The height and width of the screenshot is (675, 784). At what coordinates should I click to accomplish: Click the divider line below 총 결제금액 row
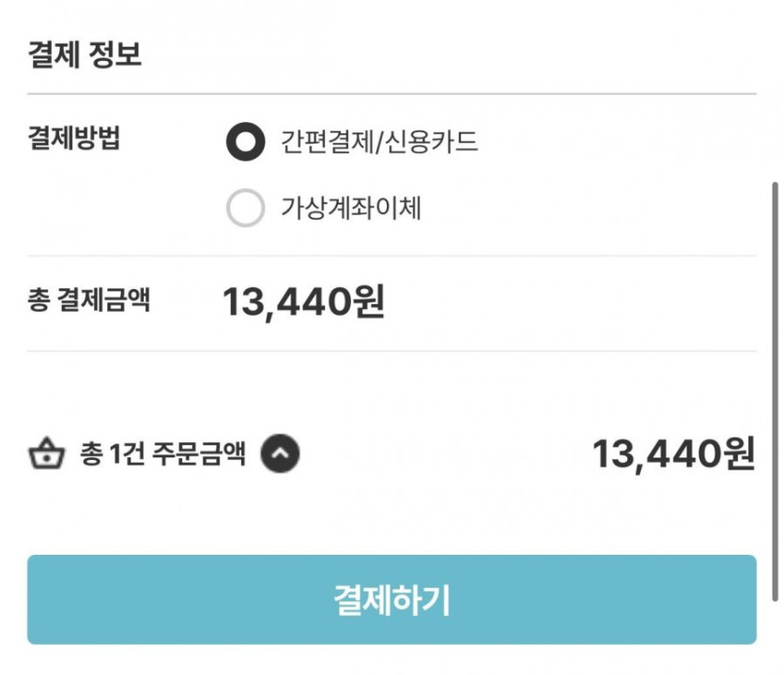[392, 351]
